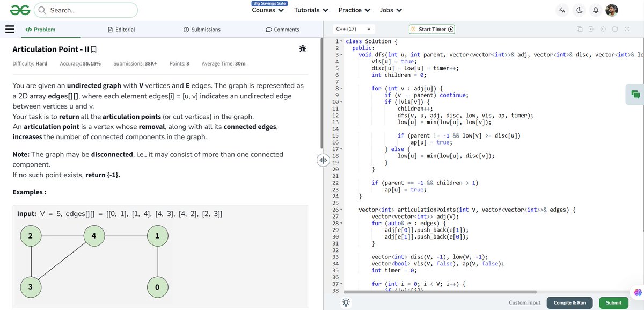Click the Articulation Point - II title
The image size is (644, 310).
(50, 49)
